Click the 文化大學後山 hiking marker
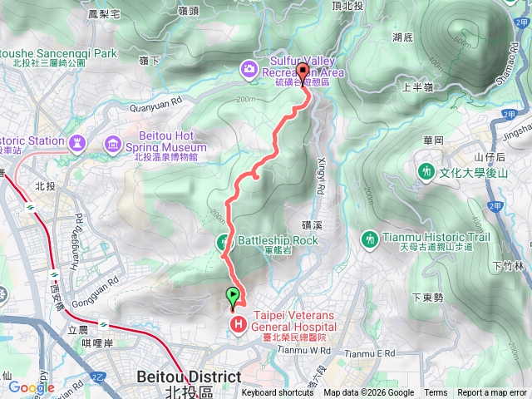Viewport: 532px width, 399px height. (426, 173)
